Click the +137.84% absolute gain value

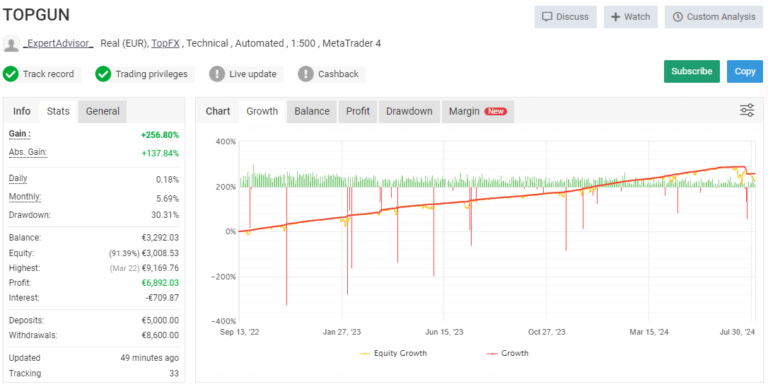click(160, 154)
